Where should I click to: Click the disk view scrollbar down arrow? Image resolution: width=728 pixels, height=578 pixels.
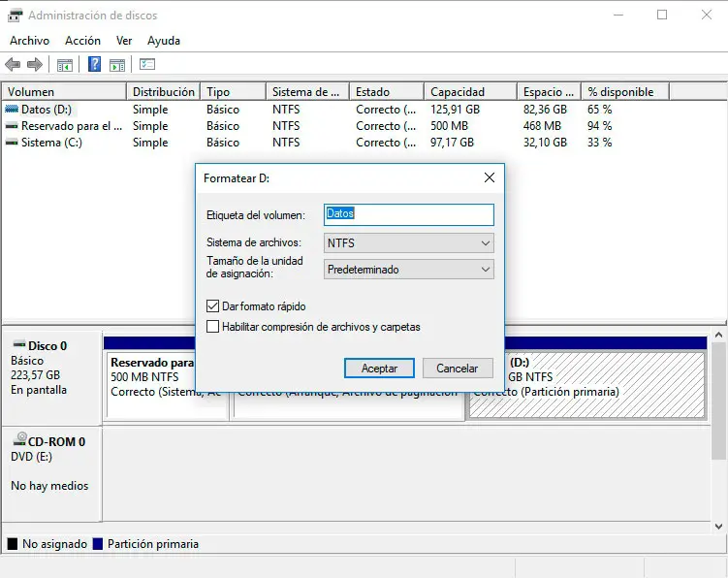coord(718,526)
